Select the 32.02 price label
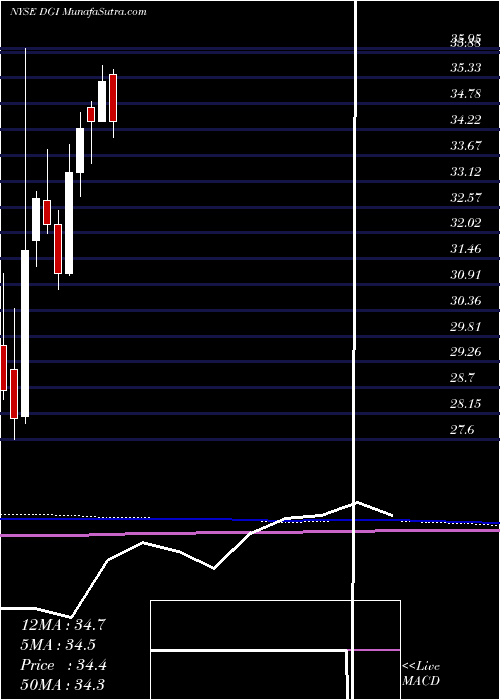500x700 pixels. click(x=466, y=223)
